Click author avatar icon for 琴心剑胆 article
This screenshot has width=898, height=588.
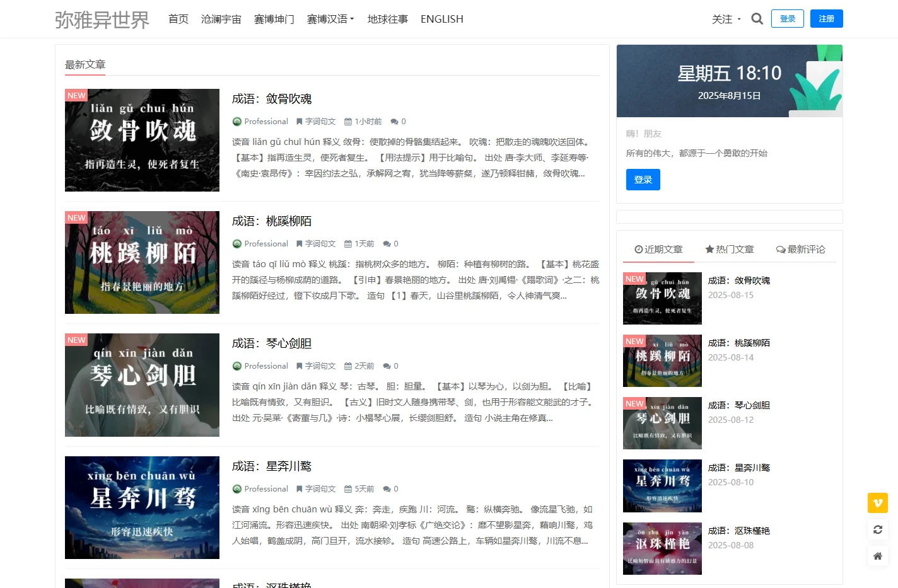tap(237, 366)
